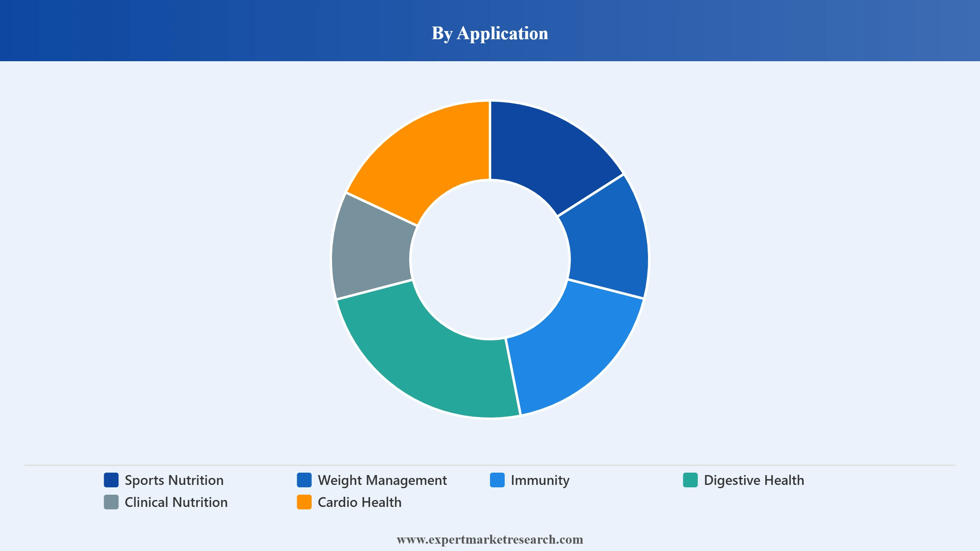The image size is (980, 551).
Task: Toggle the Immunity legend label
Action: pyautogui.click(x=540, y=480)
